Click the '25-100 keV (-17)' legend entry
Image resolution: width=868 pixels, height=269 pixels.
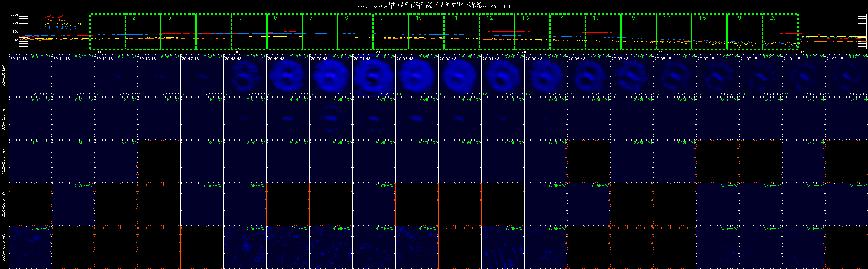[x=63, y=24]
